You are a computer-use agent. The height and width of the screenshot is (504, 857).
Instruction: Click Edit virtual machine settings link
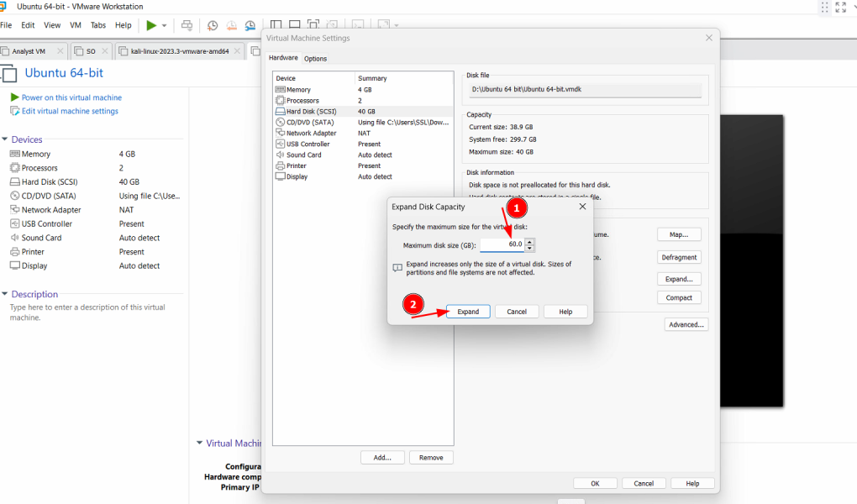click(70, 111)
